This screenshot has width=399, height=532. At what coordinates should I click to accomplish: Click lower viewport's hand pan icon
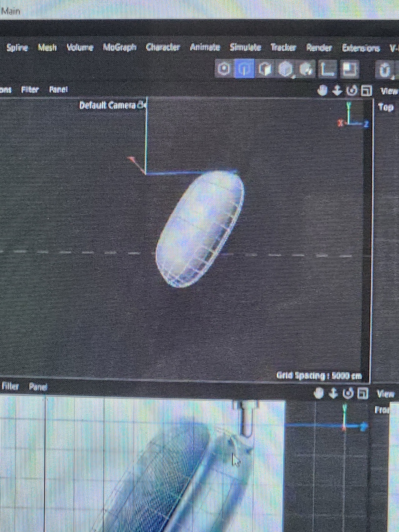point(319,393)
